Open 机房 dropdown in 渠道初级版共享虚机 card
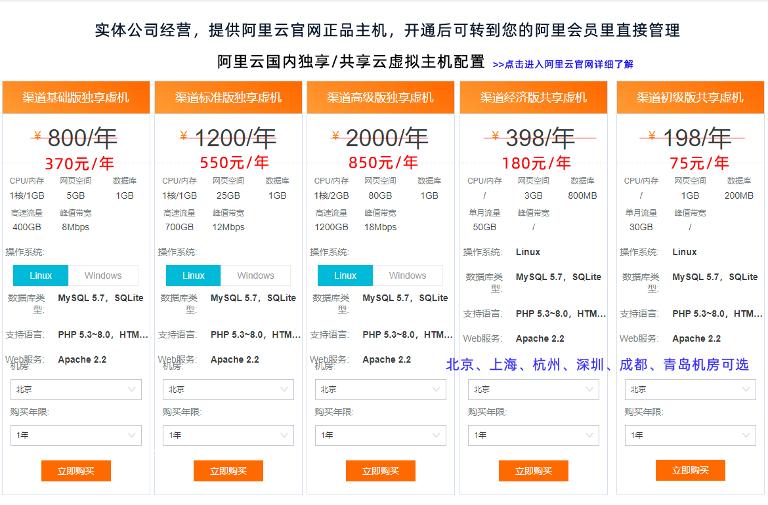Image resolution: width=768 pixels, height=505 pixels. coord(690,389)
